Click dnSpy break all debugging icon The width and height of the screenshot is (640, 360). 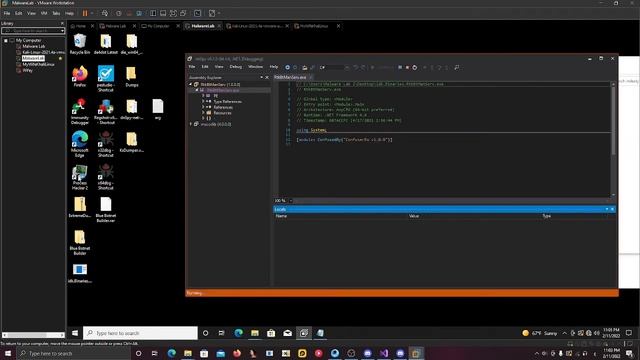click(400, 67)
